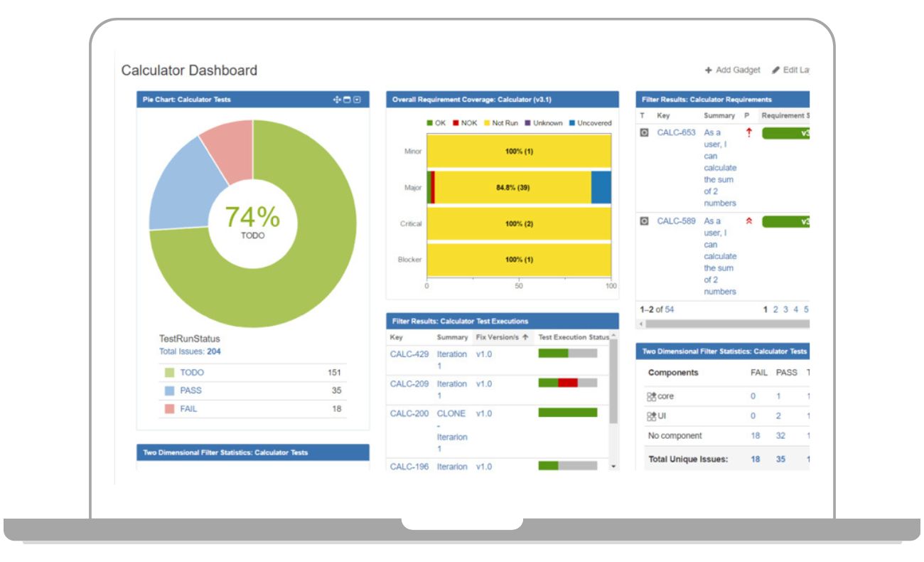Open issue CALC-429 from test executions
This screenshot has width=924, height=562.
[409, 354]
